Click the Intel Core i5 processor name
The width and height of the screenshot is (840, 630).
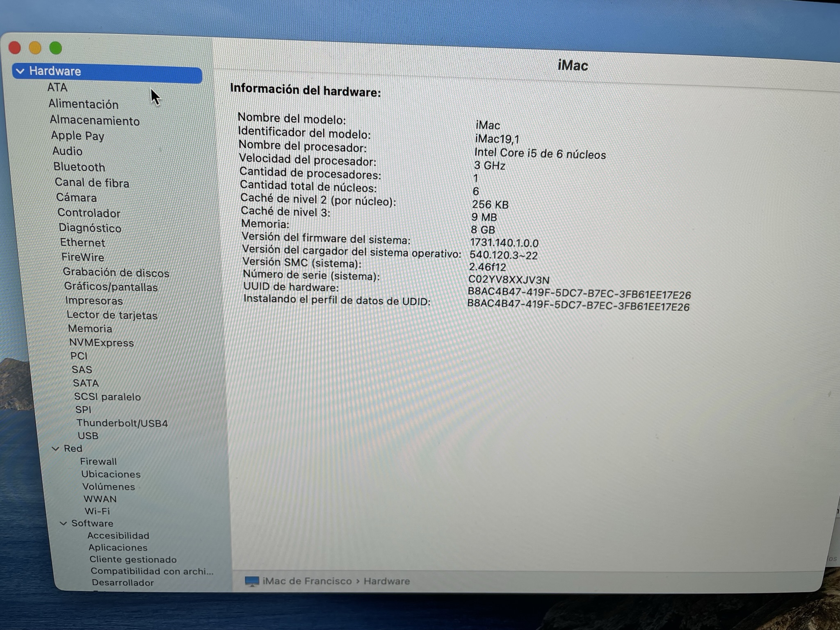coord(540,153)
